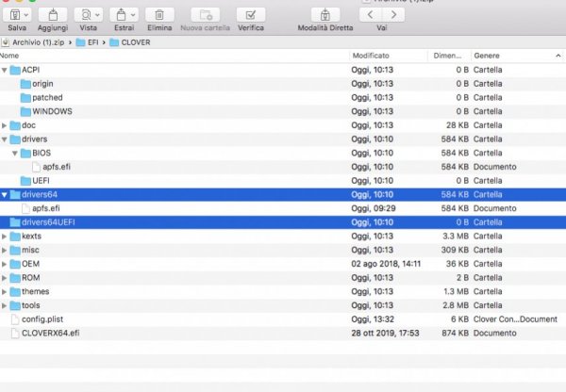566x392 pixels.
Task: Click the doc folder icon
Action: [15, 125]
